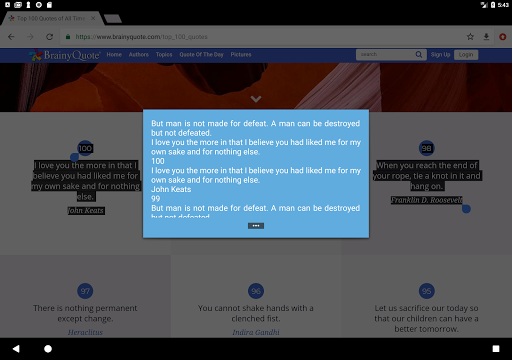Click the browser forward arrow
512x360 pixels.
pyautogui.click(x=30, y=37)
